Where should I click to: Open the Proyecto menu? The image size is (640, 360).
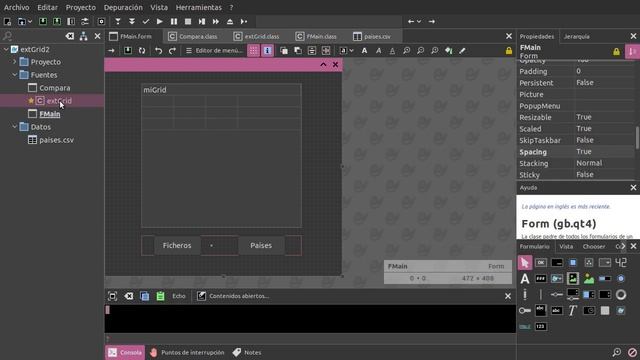80,7
